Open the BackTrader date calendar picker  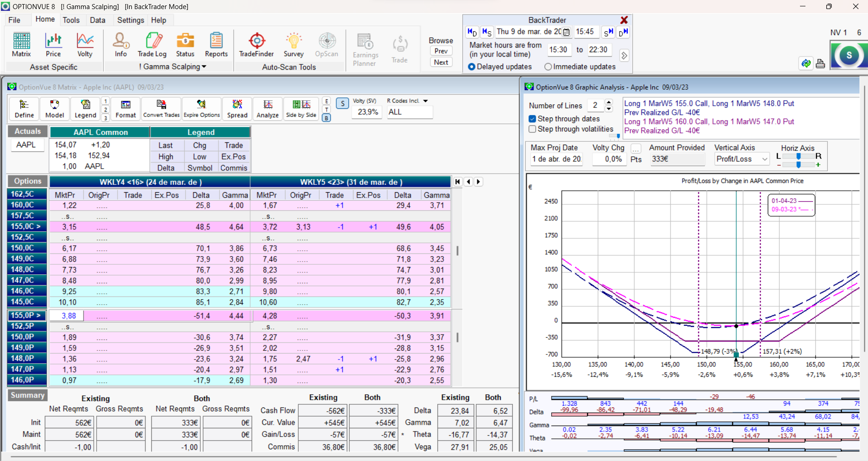(566, 32)
